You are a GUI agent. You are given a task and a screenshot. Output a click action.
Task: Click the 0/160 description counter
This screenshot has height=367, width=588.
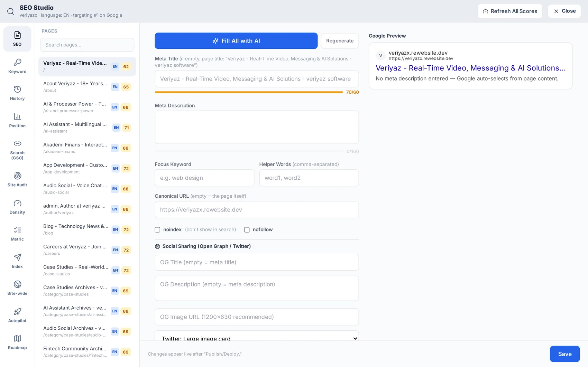[x=352, y=151]
